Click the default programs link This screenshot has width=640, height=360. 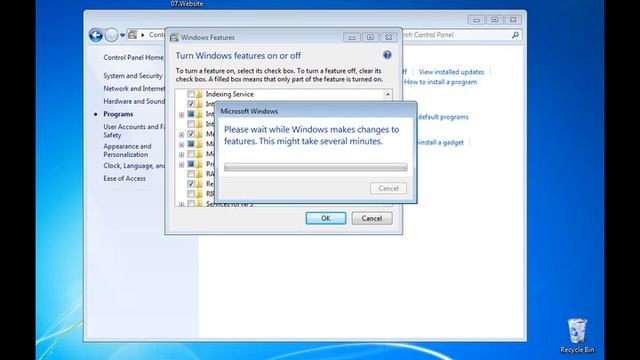tap(443, 117)
